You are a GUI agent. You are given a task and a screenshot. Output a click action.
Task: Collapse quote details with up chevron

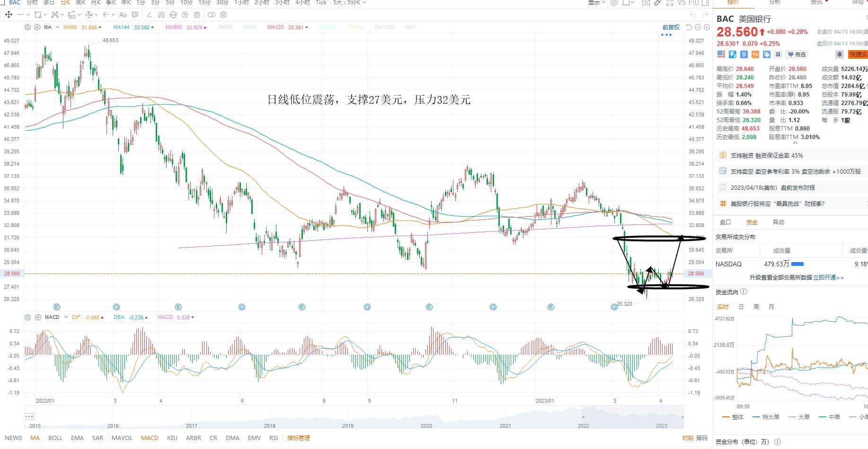click(795, 143)
